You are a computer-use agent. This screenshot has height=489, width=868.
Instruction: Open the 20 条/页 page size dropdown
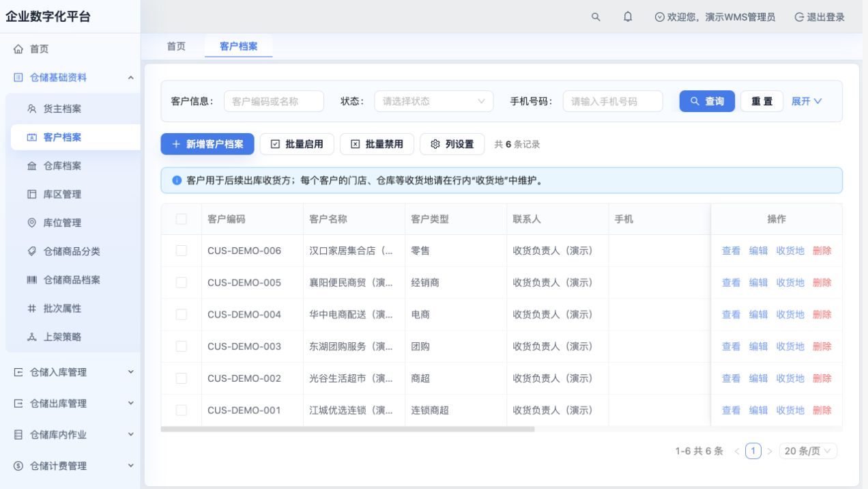tap(808, 451)
